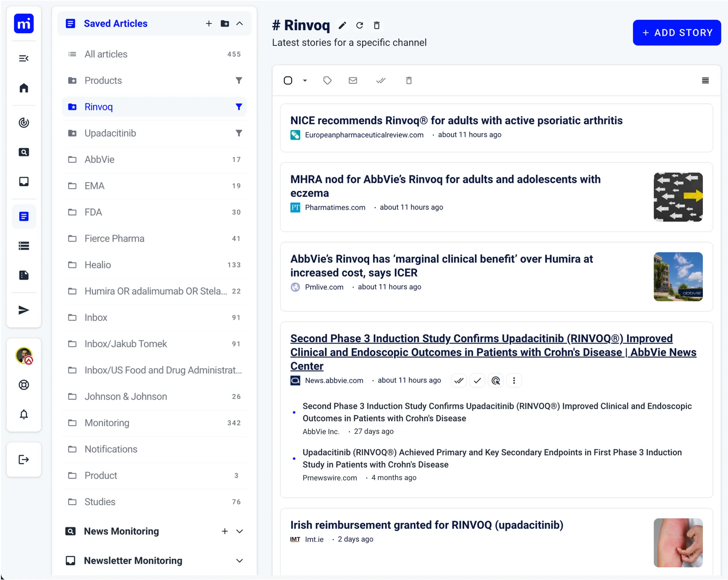
Task: Toggle filter on Products folder
Action: point(239,80)
